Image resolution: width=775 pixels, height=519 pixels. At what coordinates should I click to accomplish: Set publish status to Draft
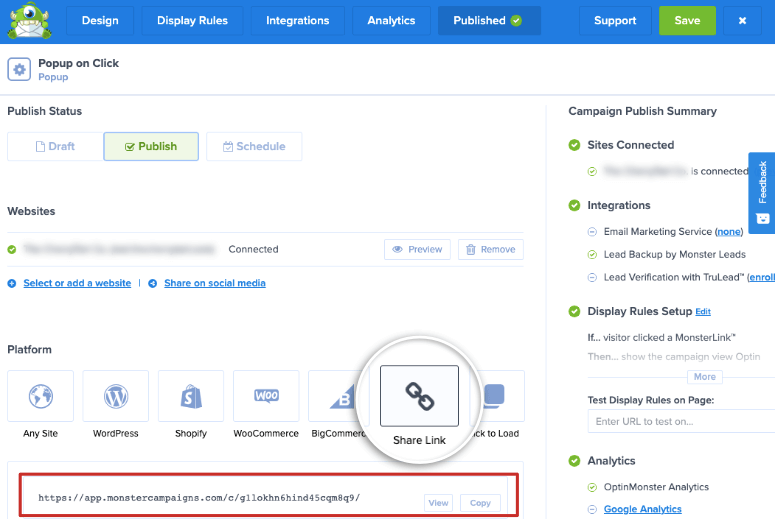coord(55,146)
